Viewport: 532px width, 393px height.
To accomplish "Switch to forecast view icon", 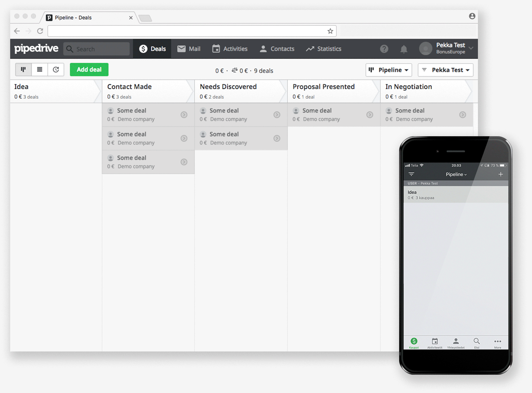I will 56,69.
